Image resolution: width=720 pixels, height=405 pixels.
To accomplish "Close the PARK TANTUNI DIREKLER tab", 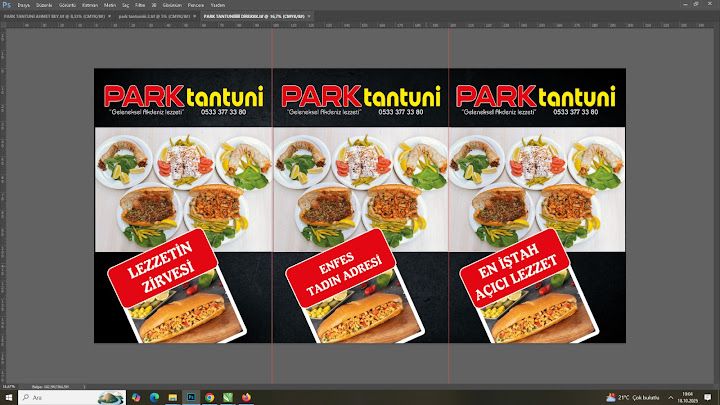I will click(x=309, y=16).
